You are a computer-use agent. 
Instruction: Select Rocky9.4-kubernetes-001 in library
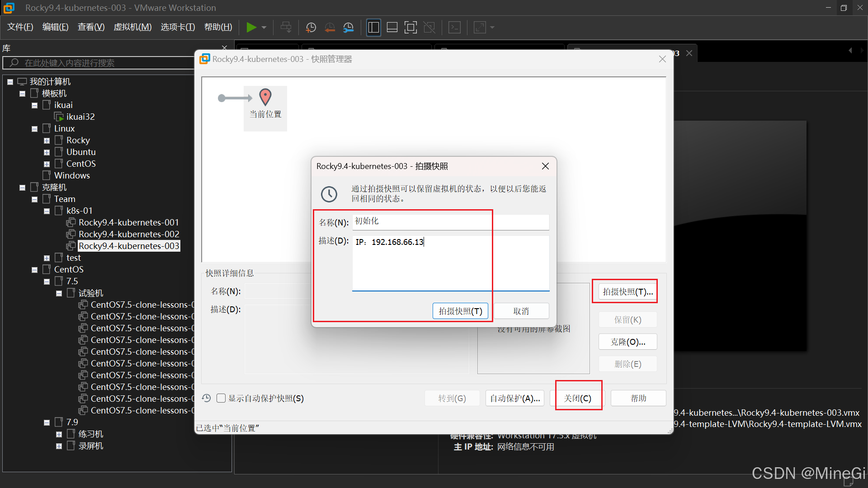coord(128,222)
